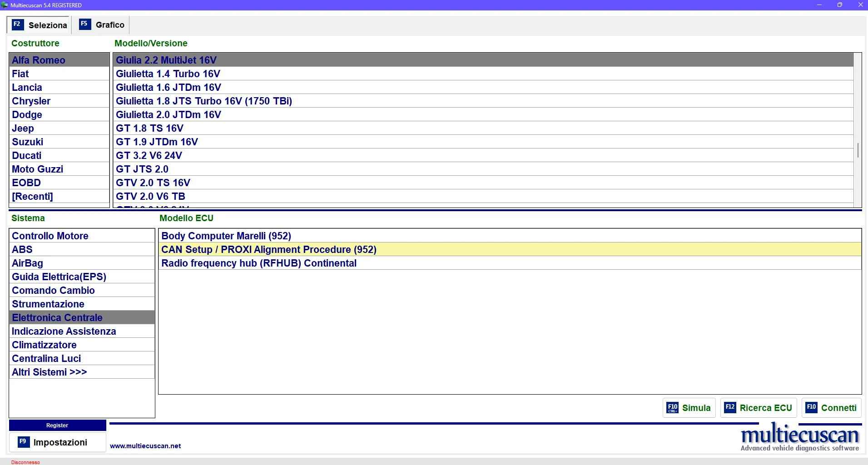Select the EOBD entry
Viewport: 868px width, 465px height.
pos(59,183)
